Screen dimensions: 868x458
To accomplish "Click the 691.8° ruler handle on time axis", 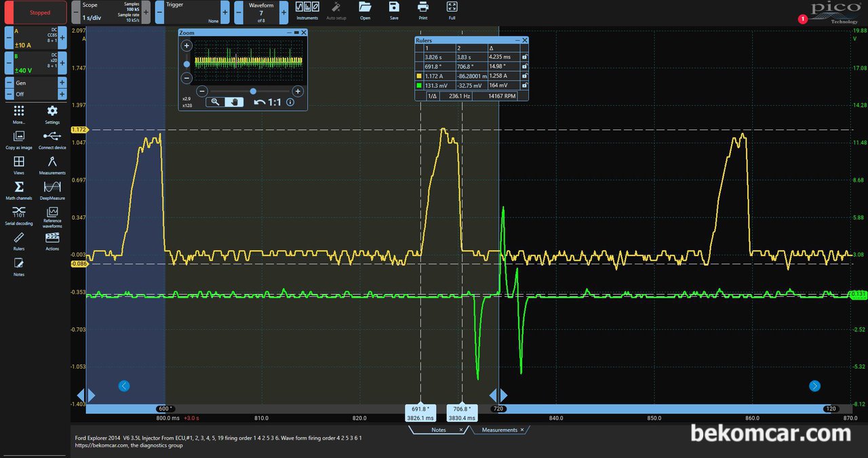I will coord(420,413).
